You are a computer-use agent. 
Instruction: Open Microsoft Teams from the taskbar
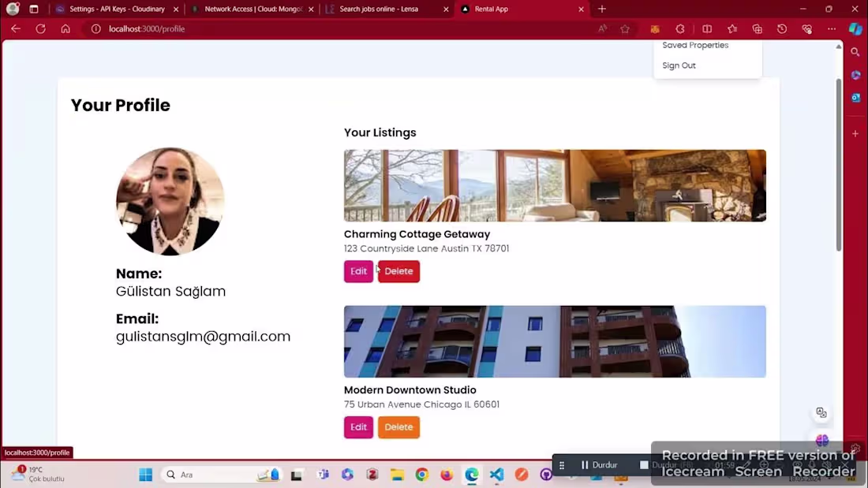[323, 475]
